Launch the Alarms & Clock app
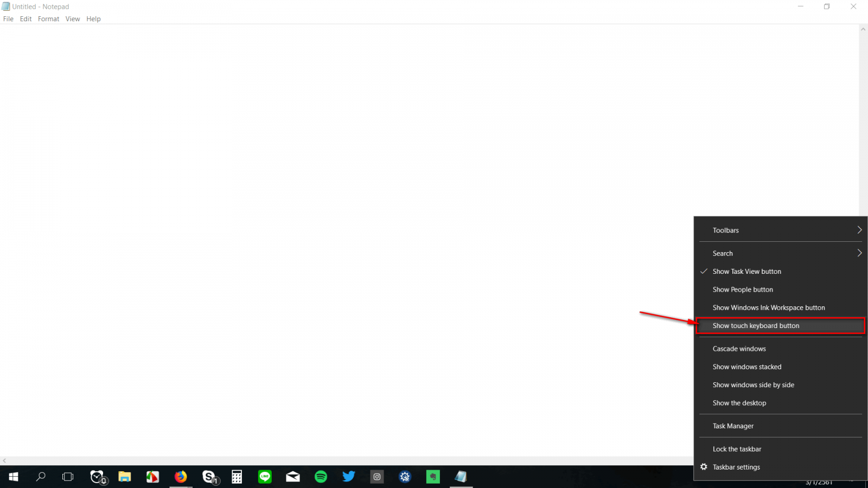The width and height of the screenshot is (868, 488). point(98,477)
